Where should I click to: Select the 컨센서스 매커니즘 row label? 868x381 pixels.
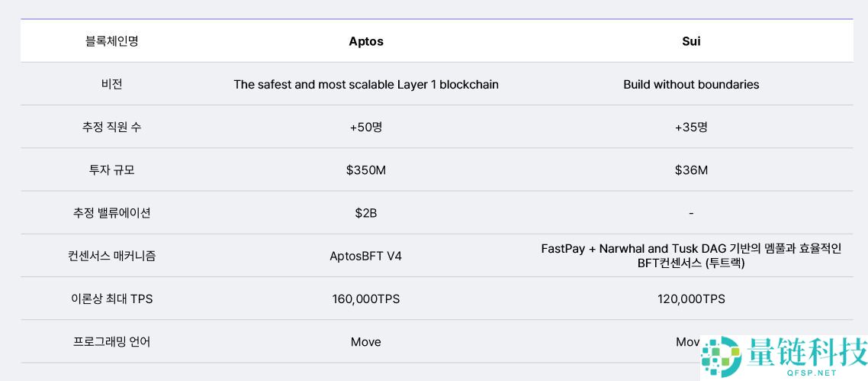click(x=111, y=256)
